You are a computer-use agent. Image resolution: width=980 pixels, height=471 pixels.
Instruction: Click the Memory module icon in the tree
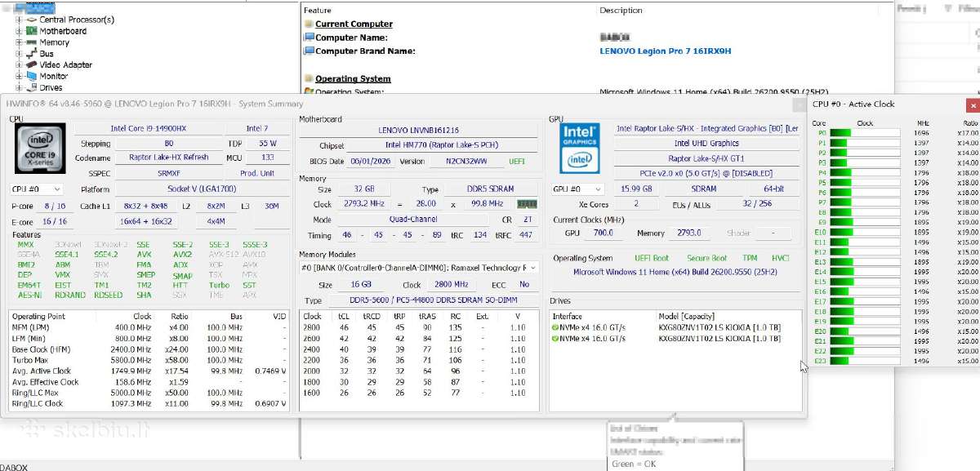tap(32, 42)
